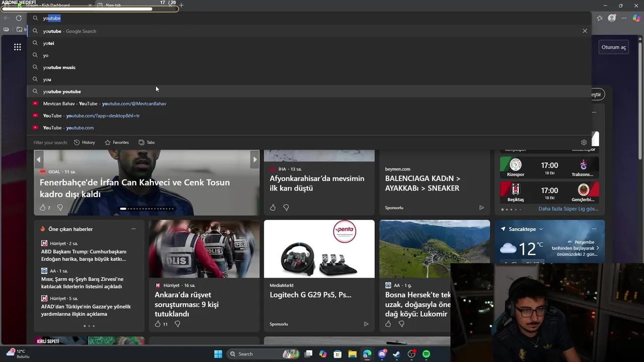
Task: Filter search by History
Action: [84, 142]
